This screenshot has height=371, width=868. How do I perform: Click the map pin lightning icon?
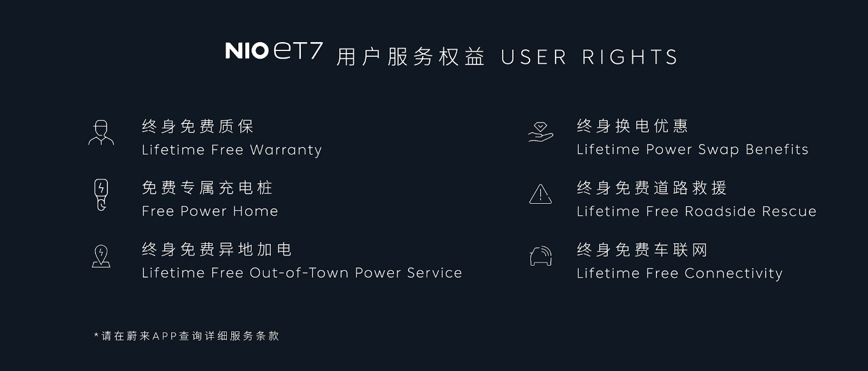(x=101, y=256)
